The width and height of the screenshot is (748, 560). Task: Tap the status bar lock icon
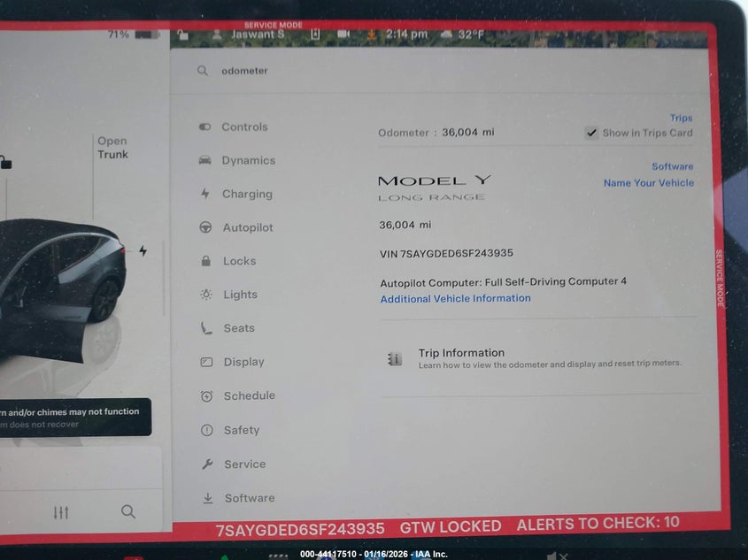coord(183,35)
